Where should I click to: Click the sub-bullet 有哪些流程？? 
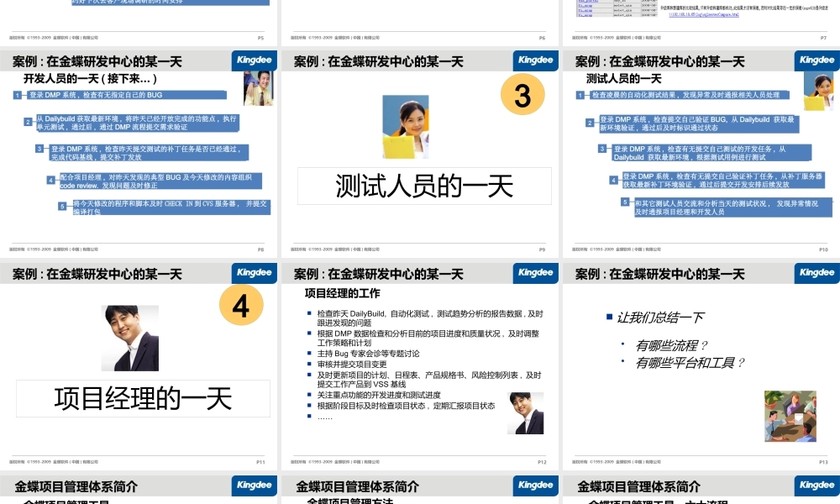coord(672,345)
